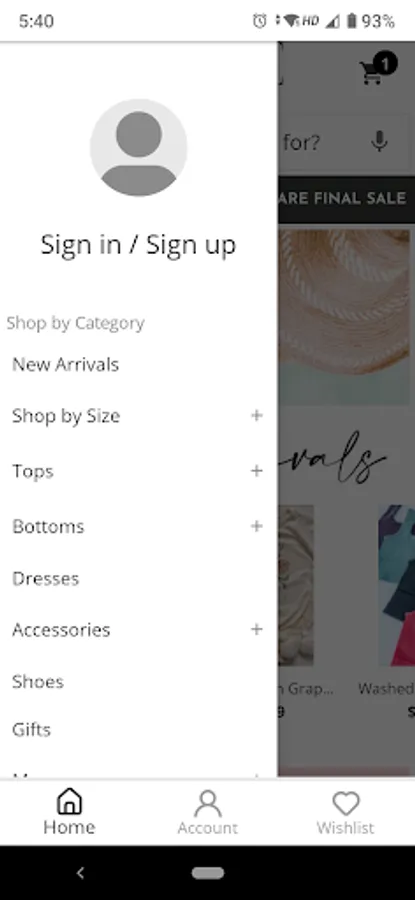The width and height of the screenshot is (415, 900).
Task: Select Dresses from category list
Action: [45, 579]
